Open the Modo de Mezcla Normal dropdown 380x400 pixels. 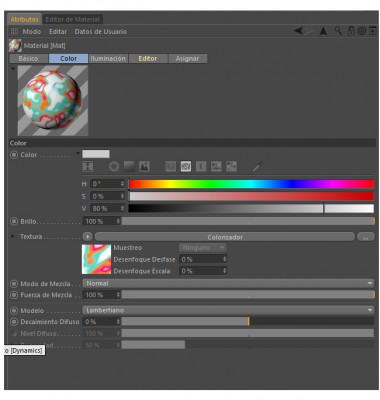coord(228,283)
